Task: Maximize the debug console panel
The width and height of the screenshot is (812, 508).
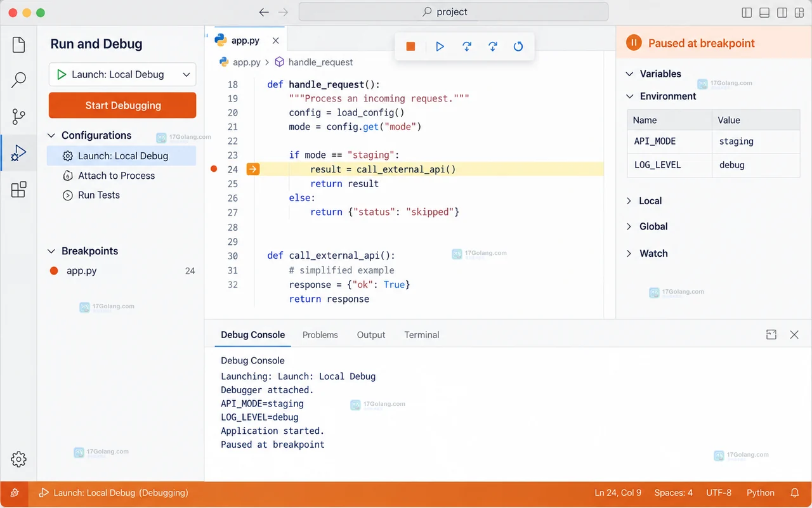Action: [x=771, y=335]
